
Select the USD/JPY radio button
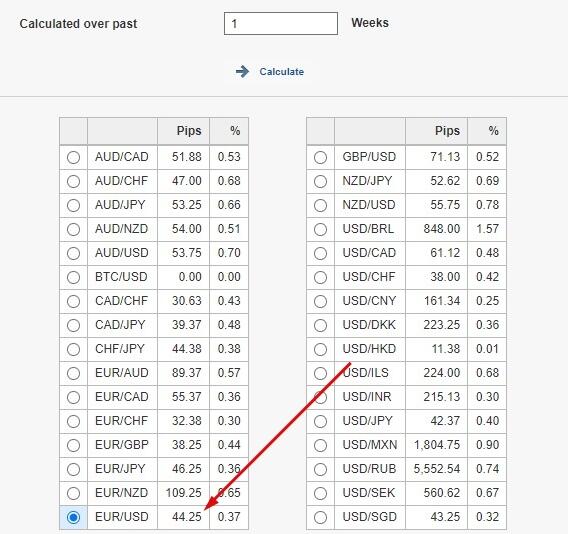click(x=320, y=421)
